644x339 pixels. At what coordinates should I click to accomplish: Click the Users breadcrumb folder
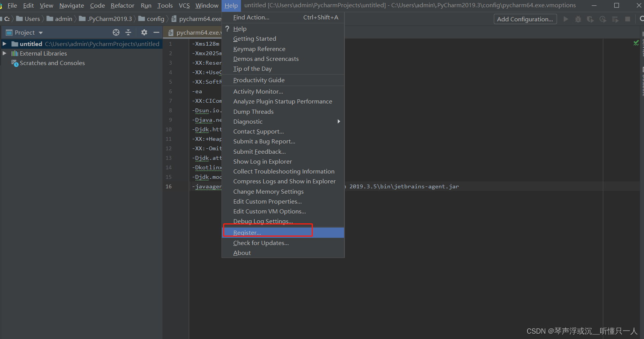(28, 19)
